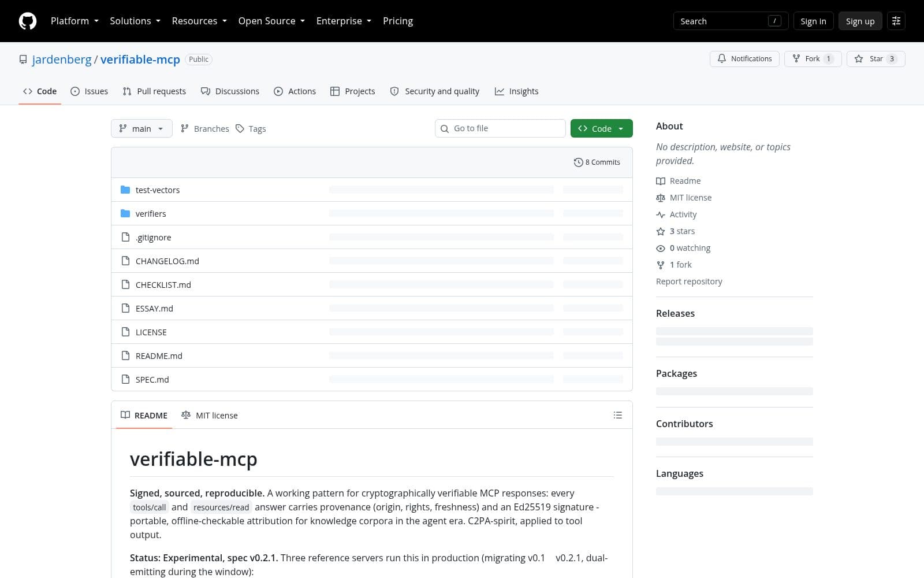Open the Readme link in About
This screenshot has height=578, width=924.
coord(679,181)
